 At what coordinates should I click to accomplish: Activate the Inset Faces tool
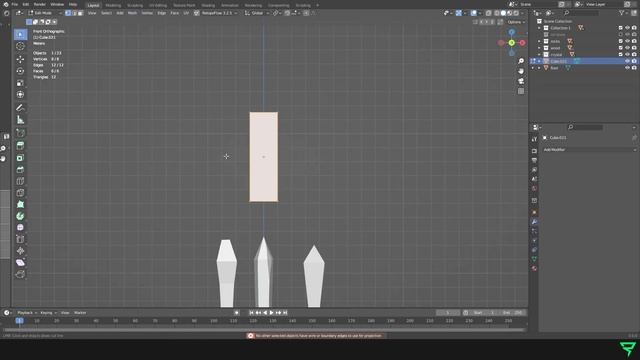click(x=20, y=158)
